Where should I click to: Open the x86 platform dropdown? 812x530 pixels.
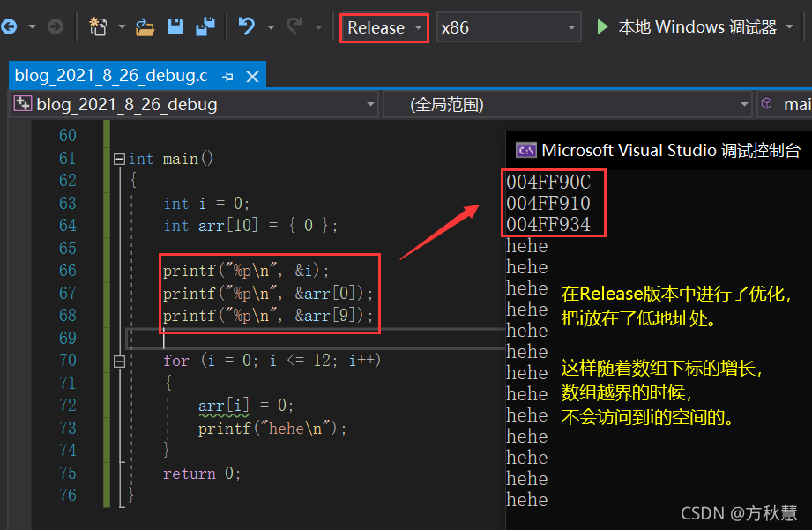point(508,27)
